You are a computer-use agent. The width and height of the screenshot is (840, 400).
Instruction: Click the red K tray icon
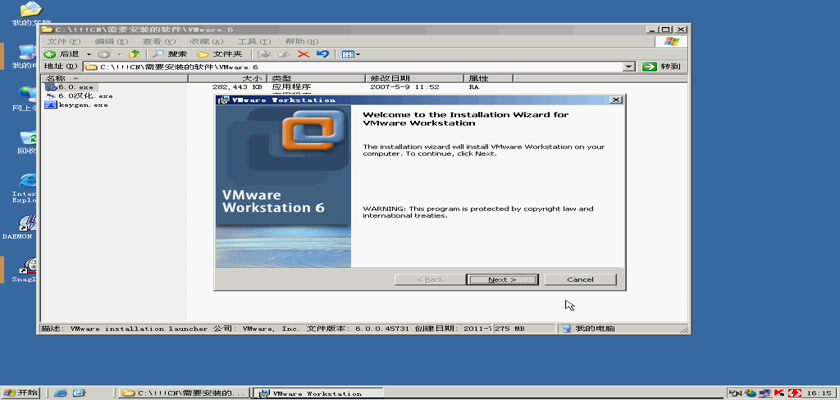[779, 393]
